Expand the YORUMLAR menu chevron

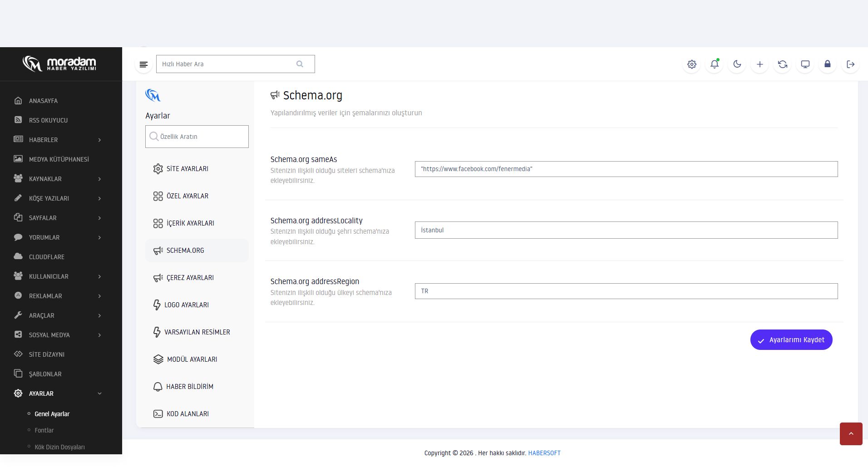[99, 237]
